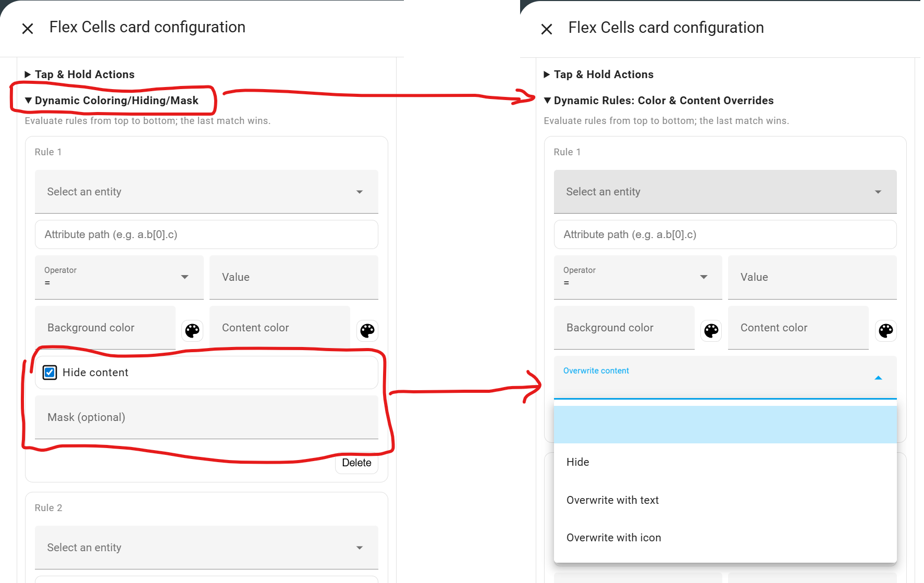
Task: Open the Rule 2 entity selector dropdown
Action: click(206, 548)
